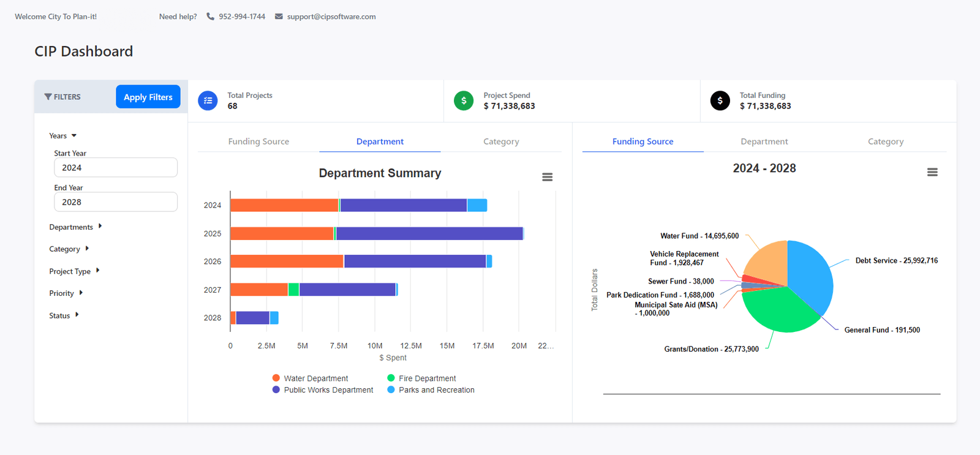Collapse the Years filter section

tap(63, 136)
